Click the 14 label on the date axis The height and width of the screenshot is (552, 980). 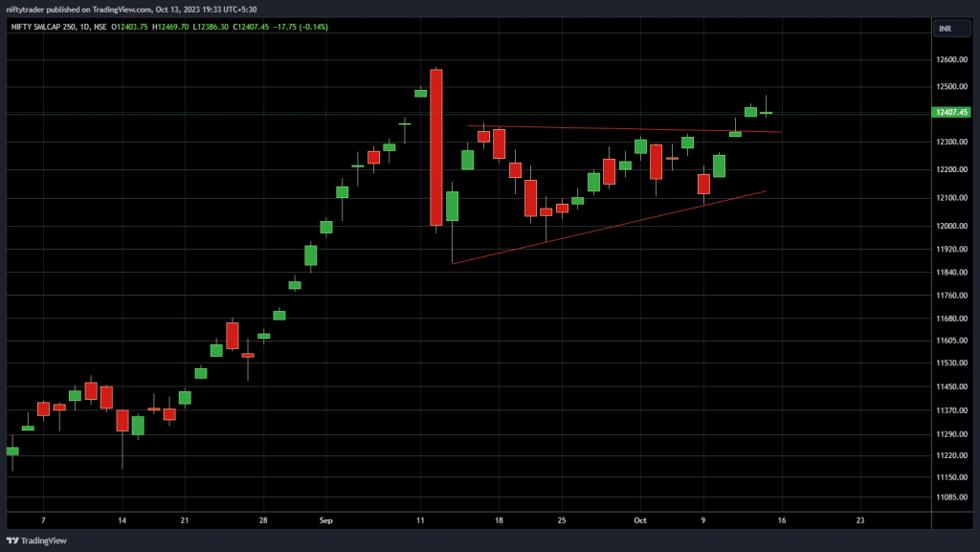(122, 520)
